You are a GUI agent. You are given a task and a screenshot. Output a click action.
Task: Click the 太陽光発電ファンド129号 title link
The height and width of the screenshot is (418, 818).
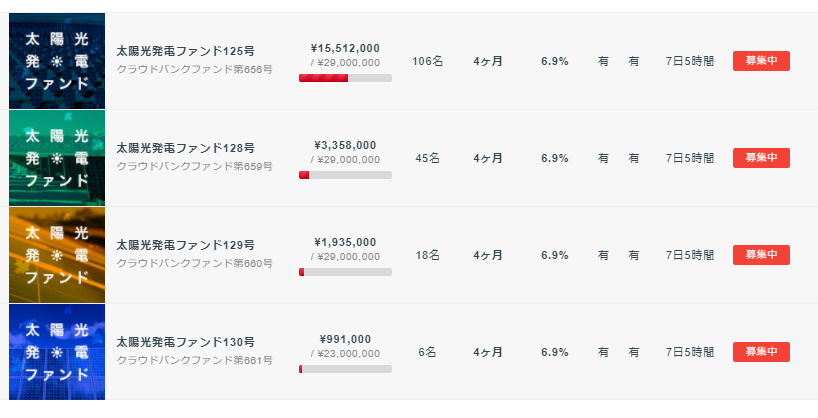(x=185, y=245)
